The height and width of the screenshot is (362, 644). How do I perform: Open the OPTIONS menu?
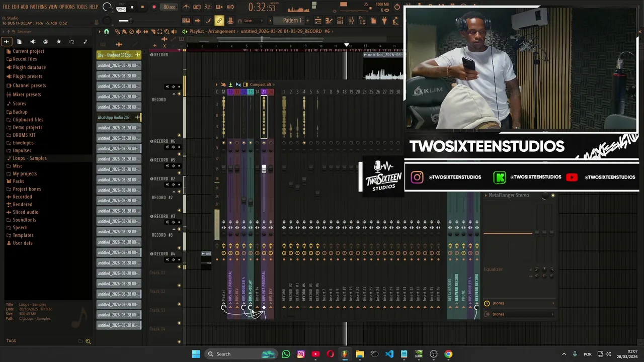[67, 7]
